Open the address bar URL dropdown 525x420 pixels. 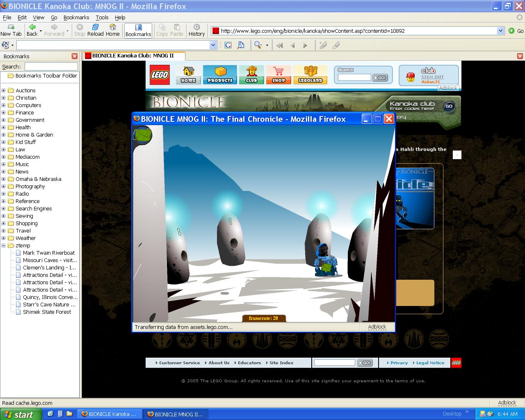(x=500, y=31)
